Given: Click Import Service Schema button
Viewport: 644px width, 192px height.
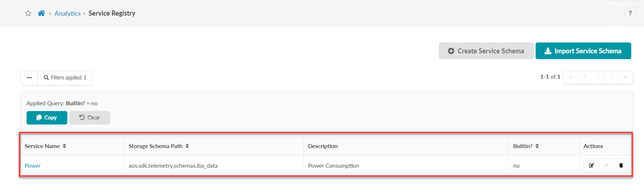Looking at the screenshot, I should 583,51.
